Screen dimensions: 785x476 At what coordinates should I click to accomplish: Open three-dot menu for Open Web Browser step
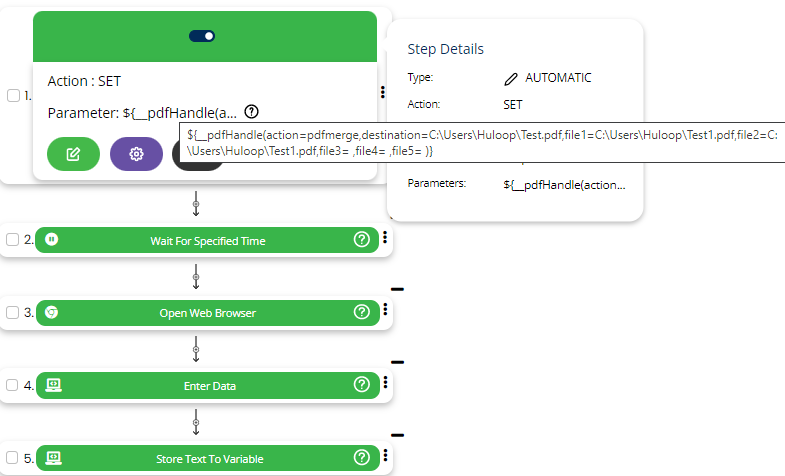coord(385,310)
